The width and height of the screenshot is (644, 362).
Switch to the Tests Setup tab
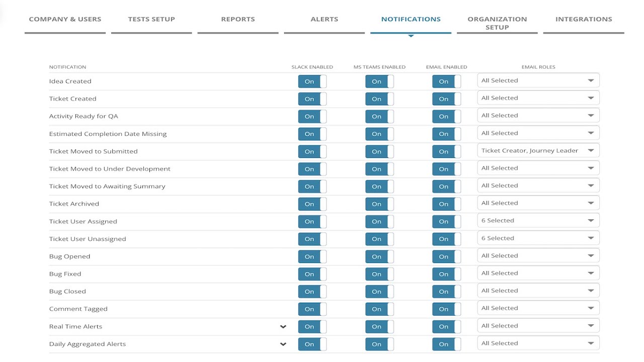point(151,19)
